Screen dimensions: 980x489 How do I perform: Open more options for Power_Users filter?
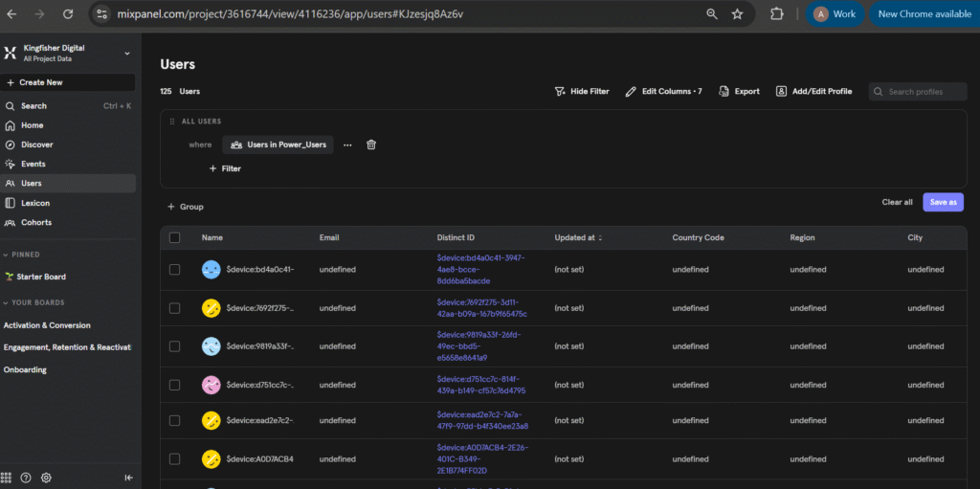click(347, 145)
